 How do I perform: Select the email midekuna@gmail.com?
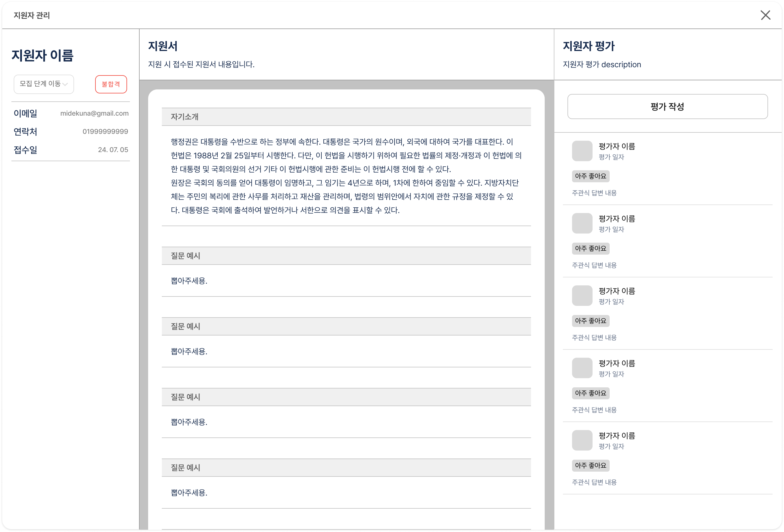point(95,113)
